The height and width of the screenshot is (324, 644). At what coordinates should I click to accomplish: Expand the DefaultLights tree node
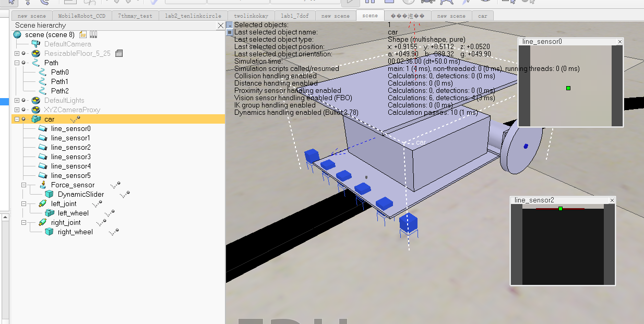click(17, 101)
